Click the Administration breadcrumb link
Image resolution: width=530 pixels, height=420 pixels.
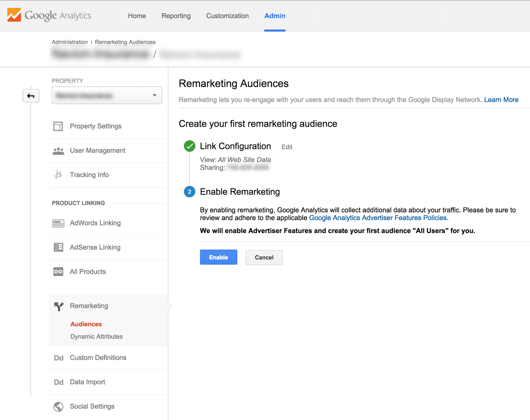70,42
